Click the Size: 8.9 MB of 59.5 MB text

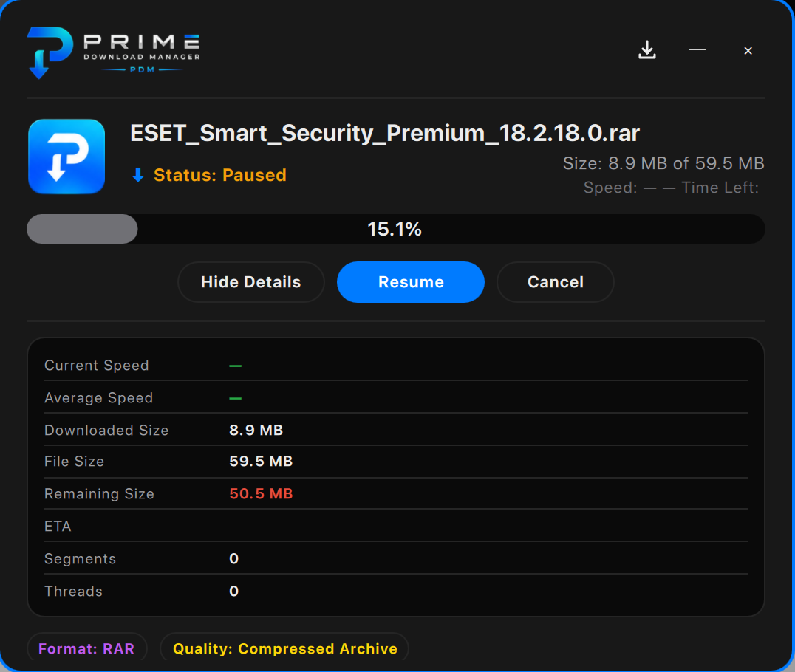[x=663, y=163]
